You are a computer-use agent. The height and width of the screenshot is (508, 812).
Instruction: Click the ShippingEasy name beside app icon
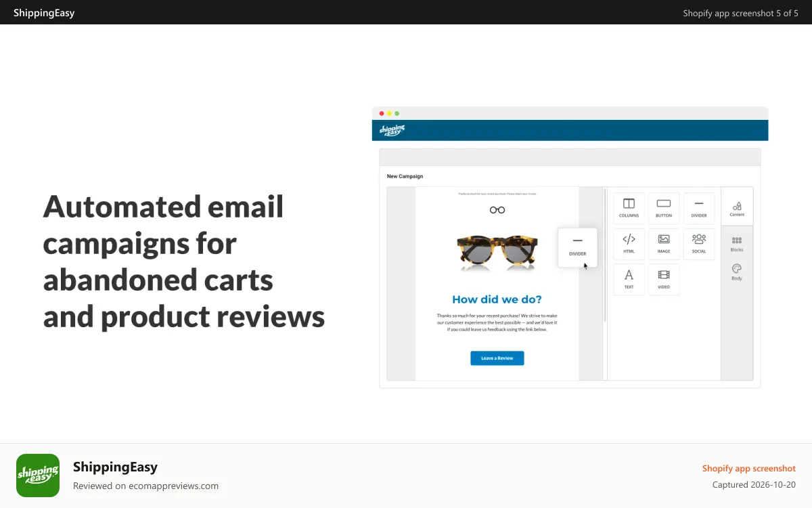click(115, 467)
